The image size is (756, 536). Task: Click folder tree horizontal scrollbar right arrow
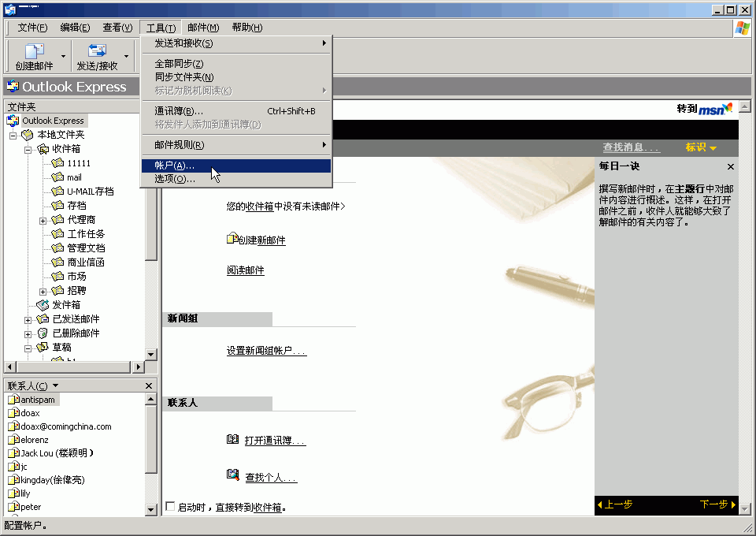coord(139,367)
